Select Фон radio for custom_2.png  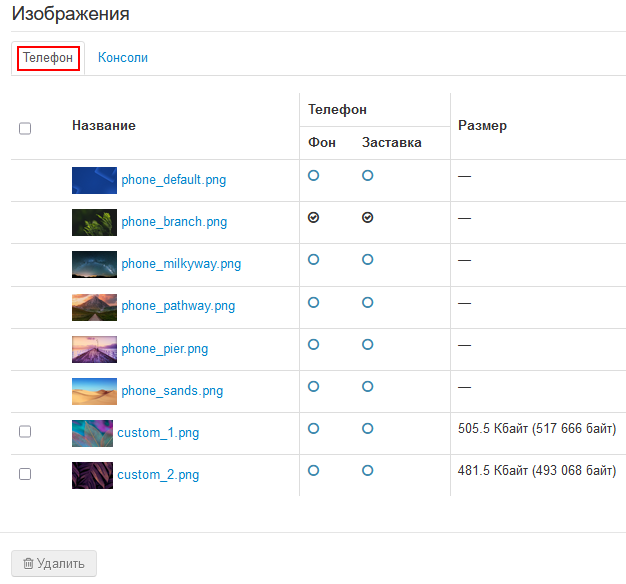point(314,470)
